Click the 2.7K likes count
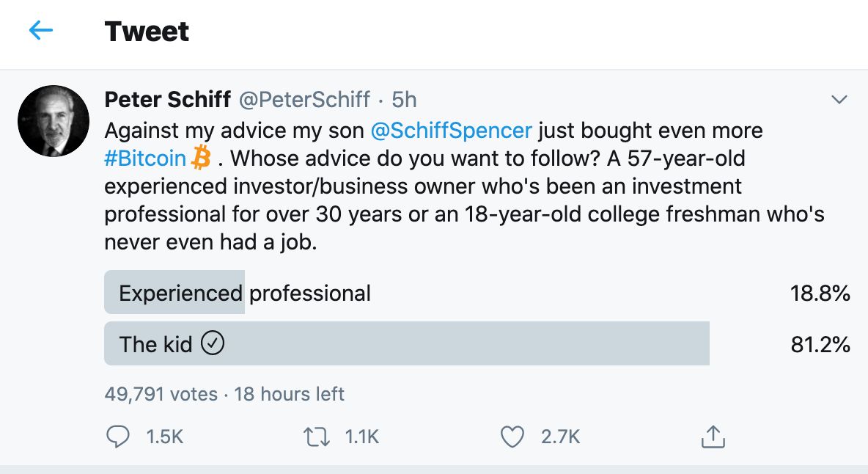The height and width of the screenshot is (474, 868). (561, 437)
